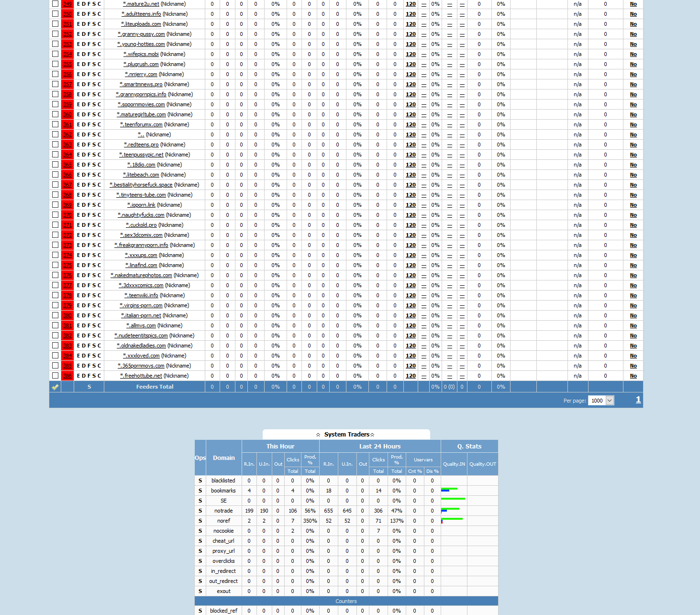Click the S operation for bookmarks

[200, 491]
